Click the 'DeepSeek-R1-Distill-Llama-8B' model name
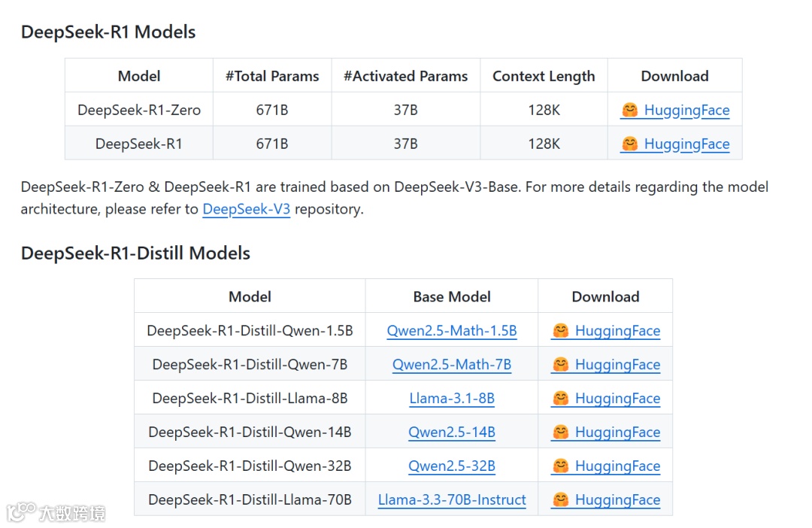This screenshot has height=528, width=812. coord(250,398)
